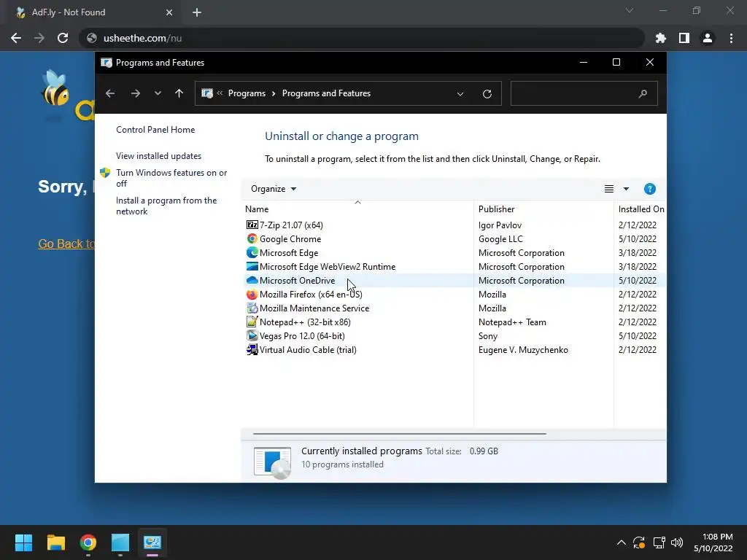The image size is (747, 560).
Task: Reload the Chrome page
Action: point(63,38)
